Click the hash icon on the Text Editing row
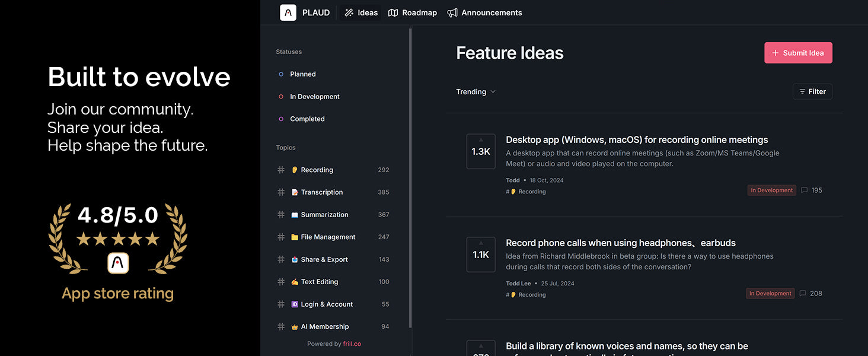 281,282
